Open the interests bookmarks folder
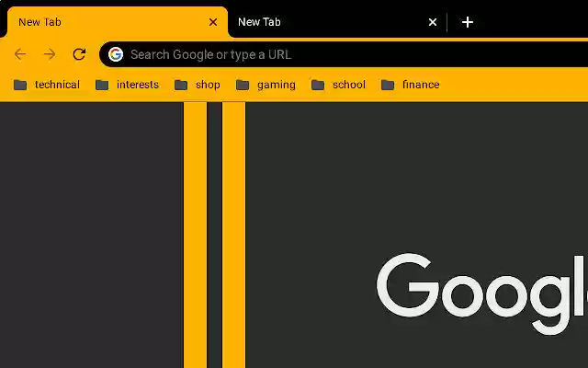588x368 pixels. [127, 85]
